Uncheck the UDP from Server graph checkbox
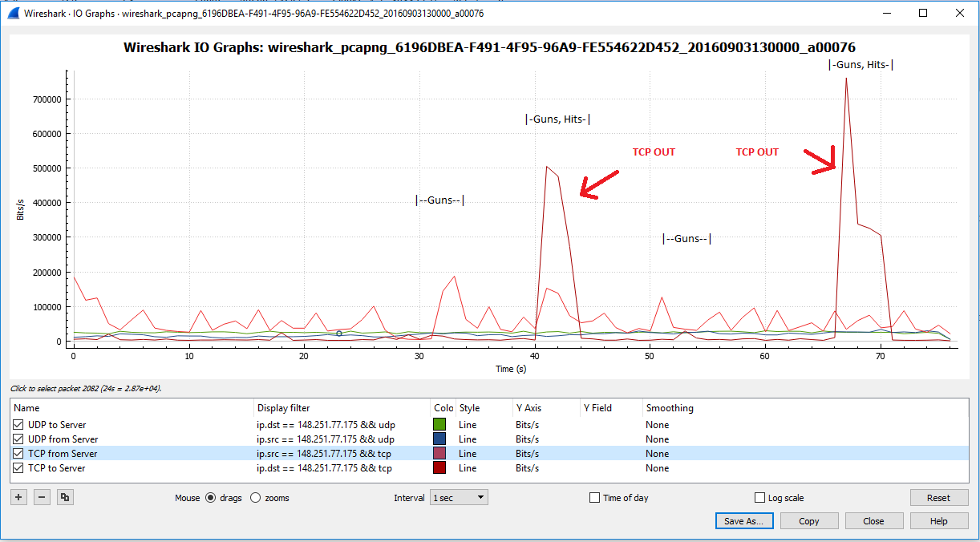The width and height of the screenshot is (980, 542). (x=18, y=439)
